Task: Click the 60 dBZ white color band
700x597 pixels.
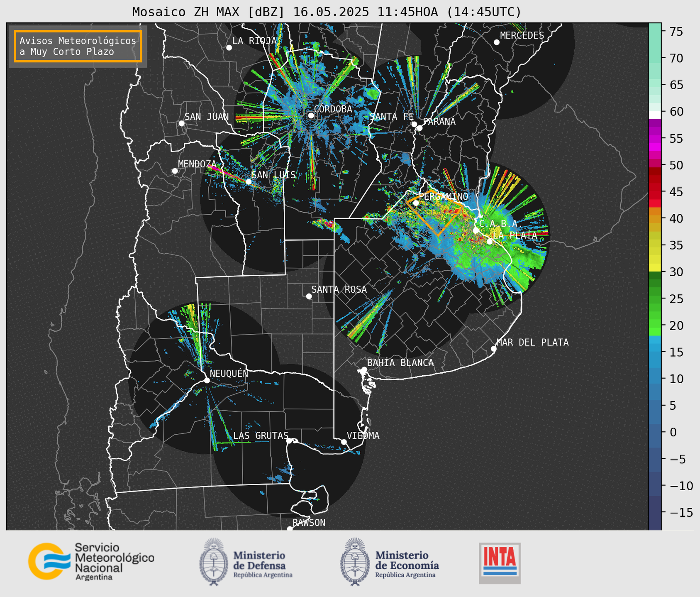Action: coord(655,115)
